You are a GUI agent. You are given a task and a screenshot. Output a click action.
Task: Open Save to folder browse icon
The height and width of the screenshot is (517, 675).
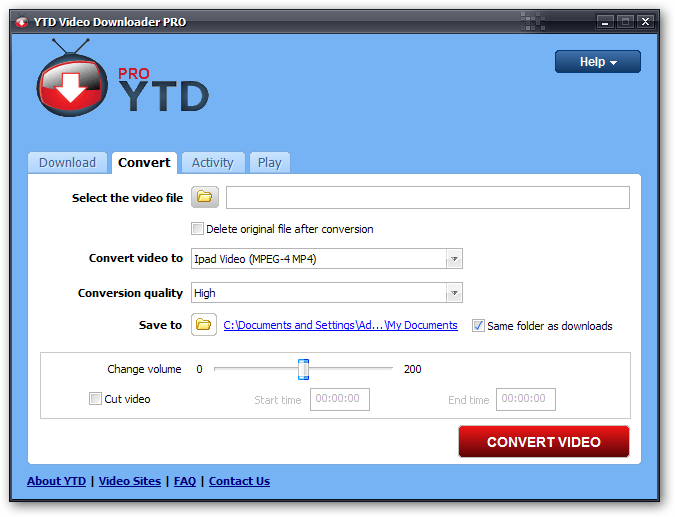click(x=204, y=325)
